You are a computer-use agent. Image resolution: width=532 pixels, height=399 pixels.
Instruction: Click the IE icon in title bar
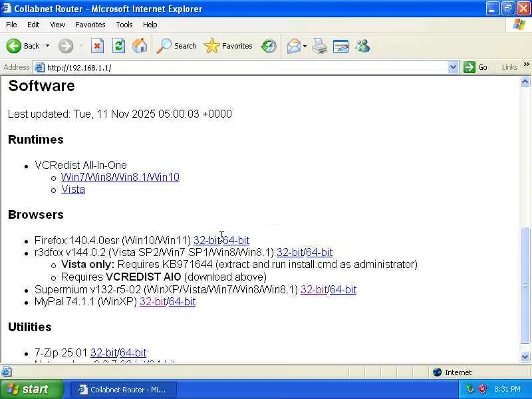tap(6, 8)
